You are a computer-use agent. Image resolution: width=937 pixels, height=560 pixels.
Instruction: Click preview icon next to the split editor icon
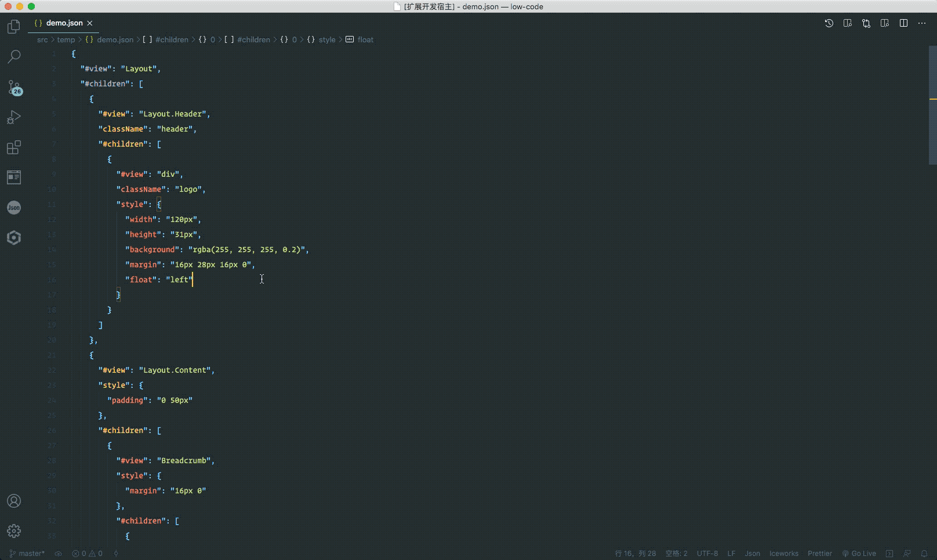click(x=885, y=23)
